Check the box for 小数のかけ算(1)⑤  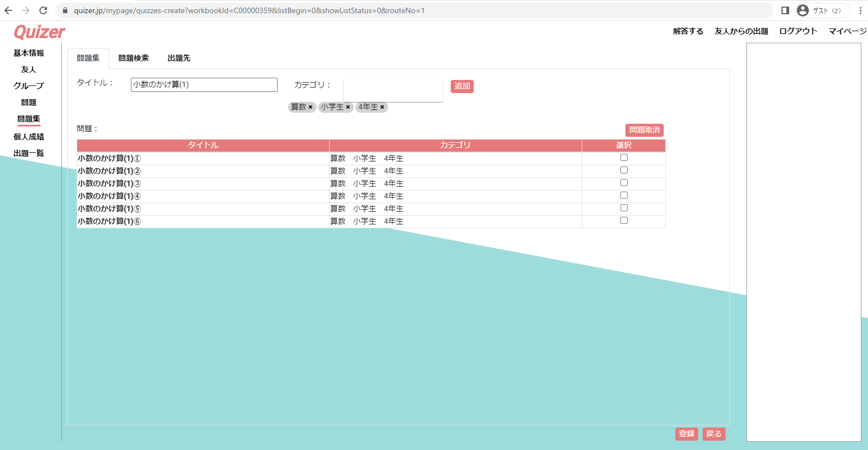[624, 208]
